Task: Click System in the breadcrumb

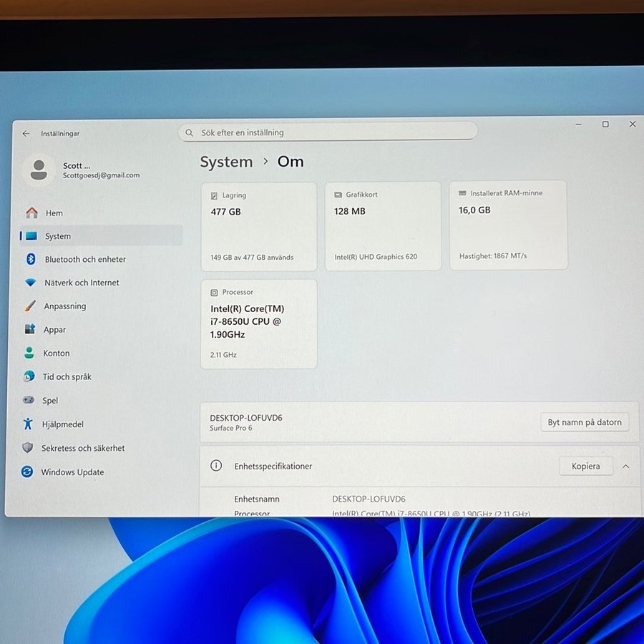Action: 226,162
